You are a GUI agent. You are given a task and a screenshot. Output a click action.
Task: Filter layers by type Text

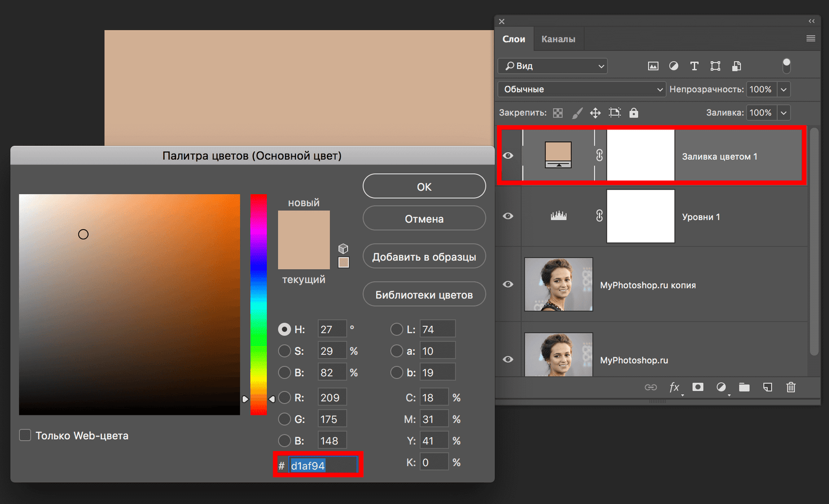[694, 66]
